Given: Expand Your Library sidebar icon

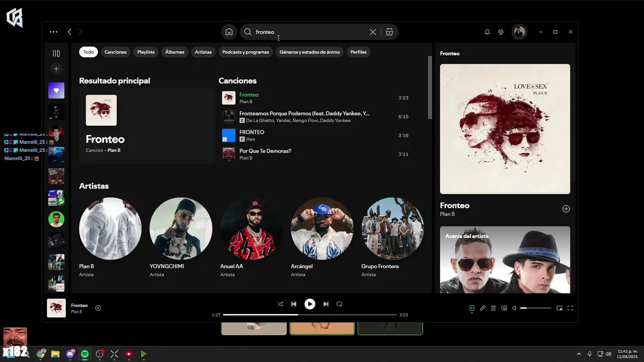Looking at the screenshot, I should coord(56,53).
